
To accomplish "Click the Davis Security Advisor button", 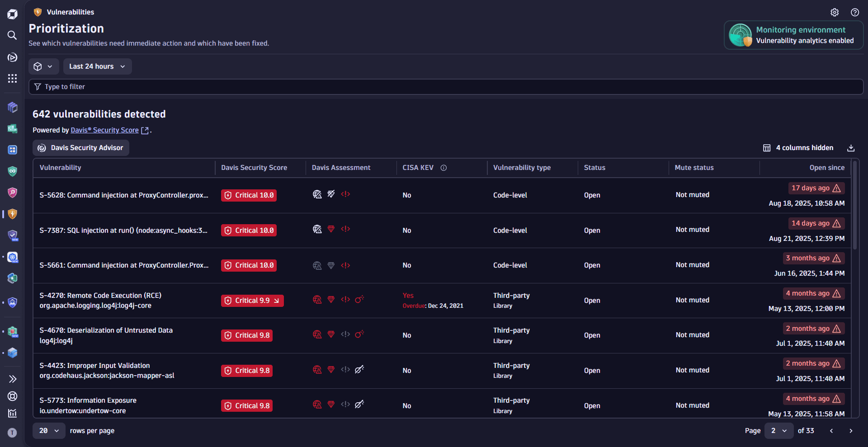I will click(81, 148).
